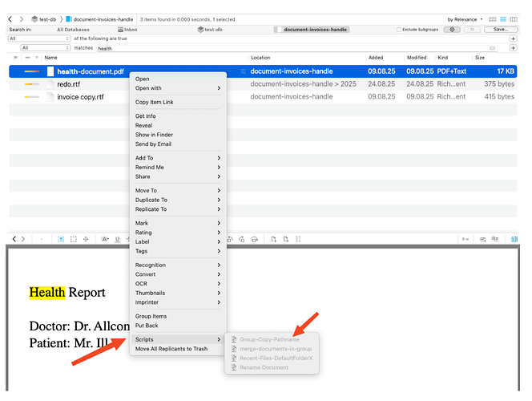Select the rectangular selection tool in preview toolbar
The image size is (532, 401).
(x=73, y=239)
